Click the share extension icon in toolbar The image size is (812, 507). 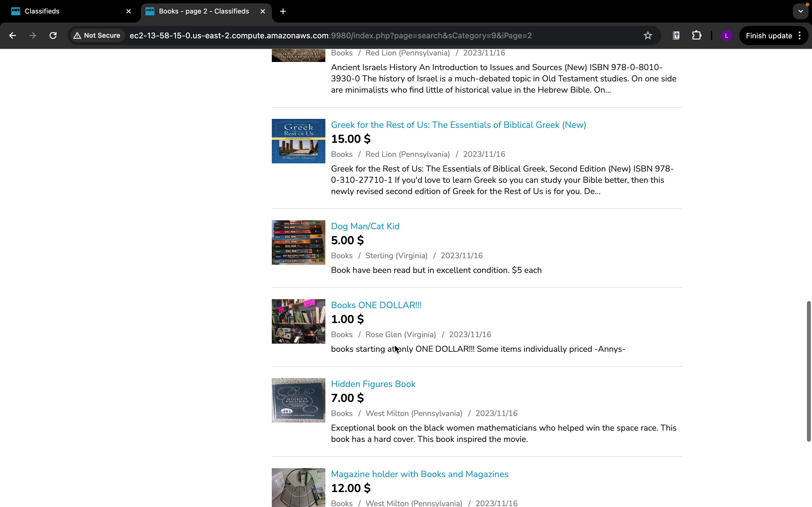(676, 35)
